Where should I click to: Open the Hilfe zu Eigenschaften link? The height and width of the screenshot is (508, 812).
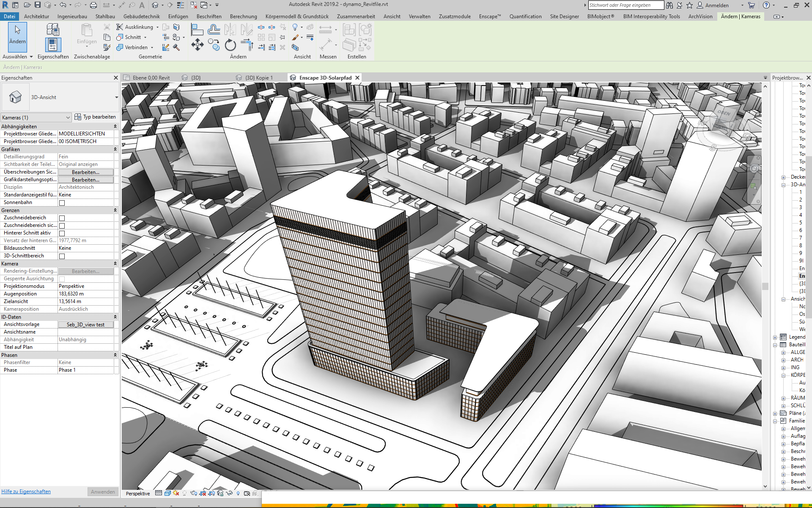click(x=26, y=491)
